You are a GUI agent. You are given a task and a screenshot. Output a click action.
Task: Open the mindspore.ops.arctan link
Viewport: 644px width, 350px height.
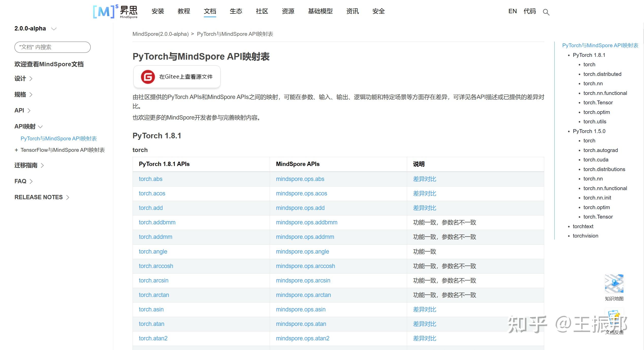(303, 295)
